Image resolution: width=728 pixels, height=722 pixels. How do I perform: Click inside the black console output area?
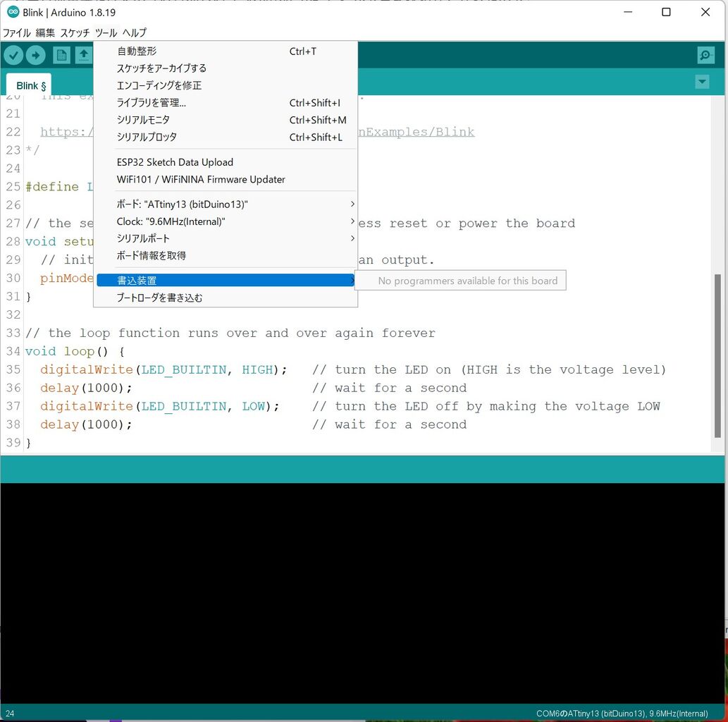coord(362,593)
